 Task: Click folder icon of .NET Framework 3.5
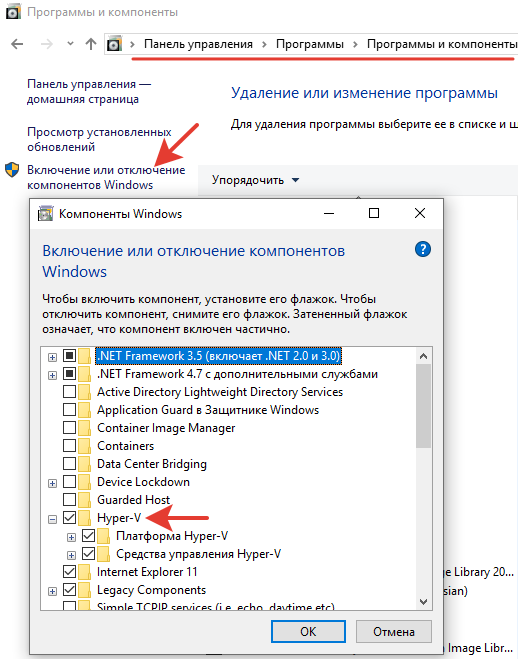84,356
